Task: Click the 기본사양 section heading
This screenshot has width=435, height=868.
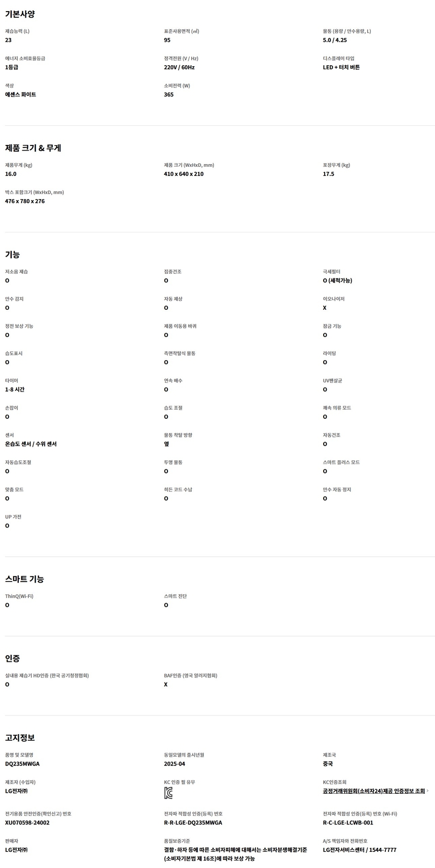Action: (20, 14)
